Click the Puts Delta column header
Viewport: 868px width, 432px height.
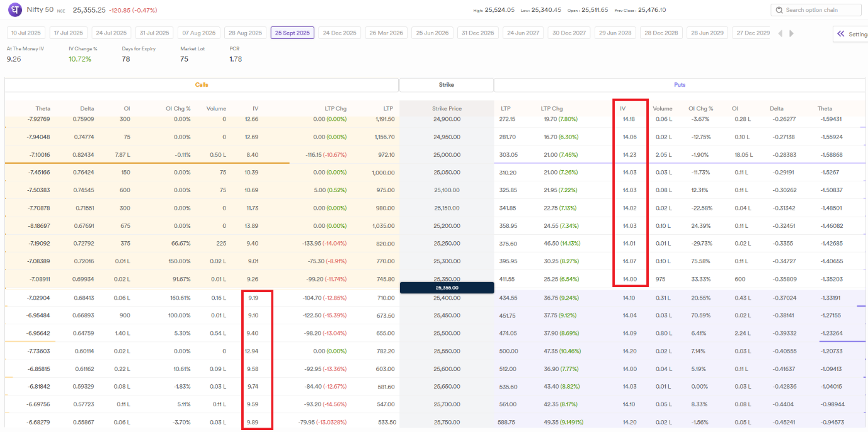(777, 109)
